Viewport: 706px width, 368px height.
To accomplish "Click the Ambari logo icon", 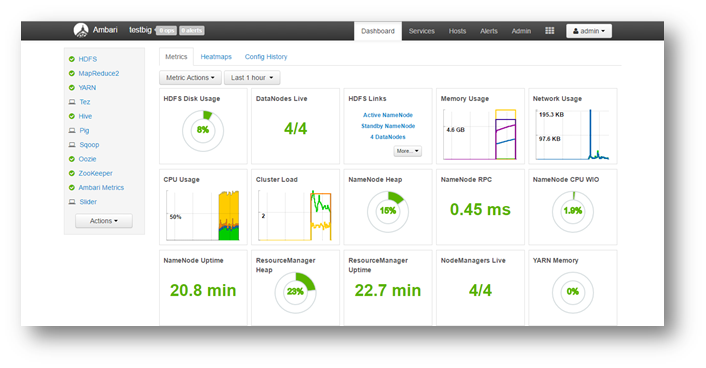I will [81, 30].
